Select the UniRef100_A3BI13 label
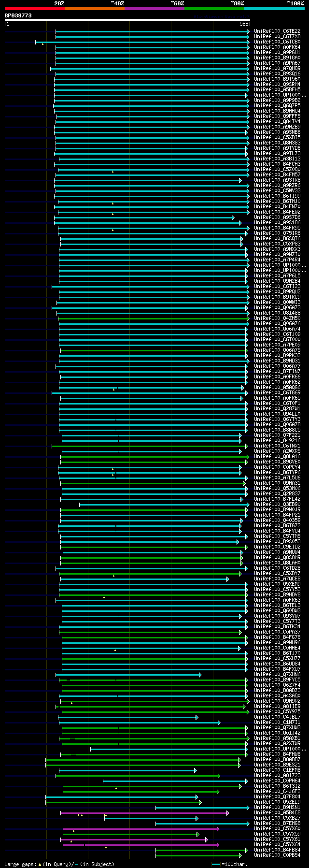 point(277,159)
